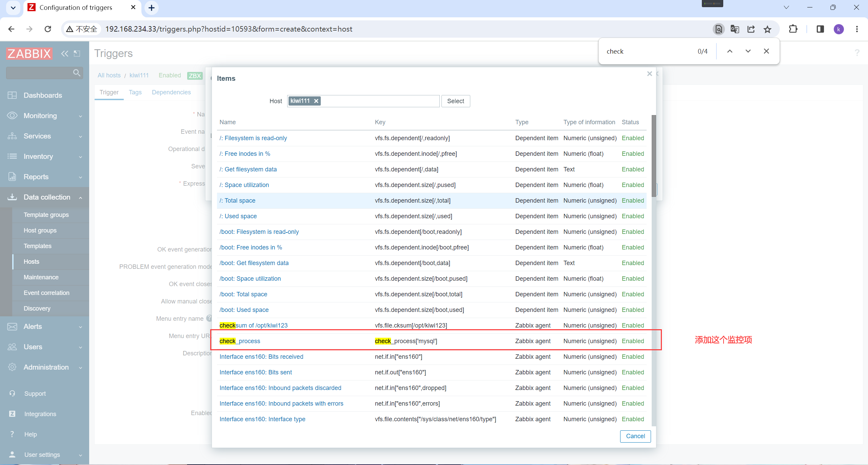Image resolution: width=868 pixels, height=465 pixels.
Task: Expand the Inventory menu
Action: pyautogui.click(x=44, y=156)
